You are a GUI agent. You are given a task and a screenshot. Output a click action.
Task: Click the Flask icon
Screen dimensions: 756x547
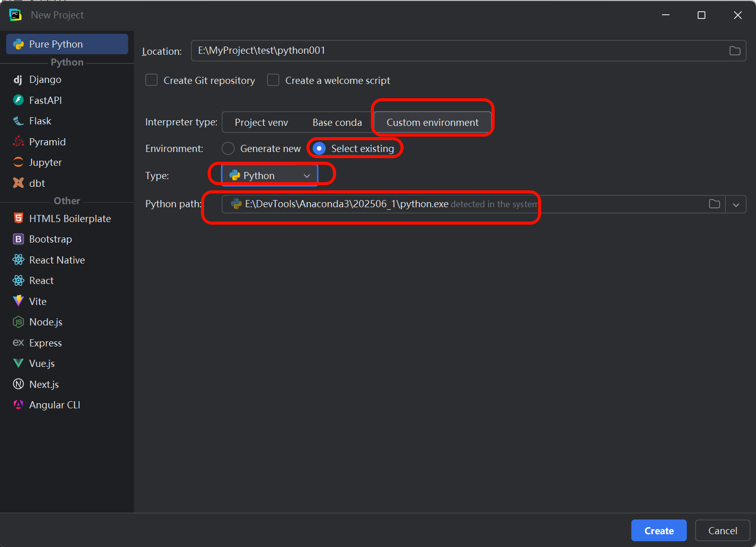coord(18,121)
